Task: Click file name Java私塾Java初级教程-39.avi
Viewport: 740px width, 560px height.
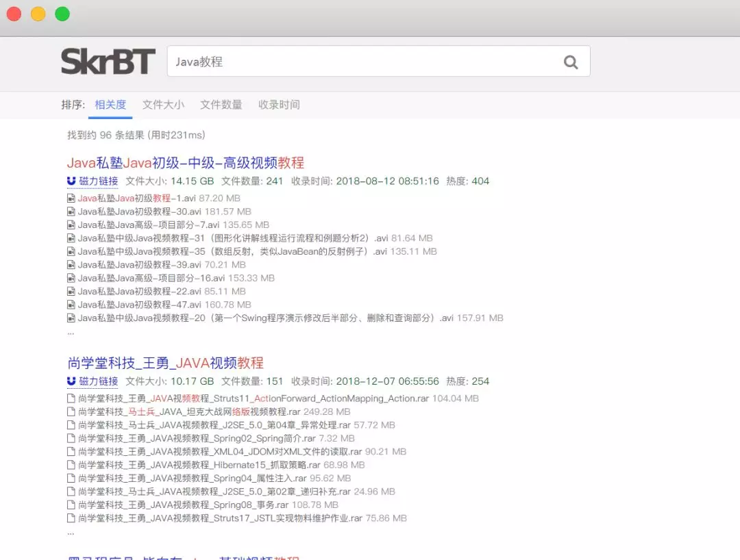Action: click(x=139, y=265)
